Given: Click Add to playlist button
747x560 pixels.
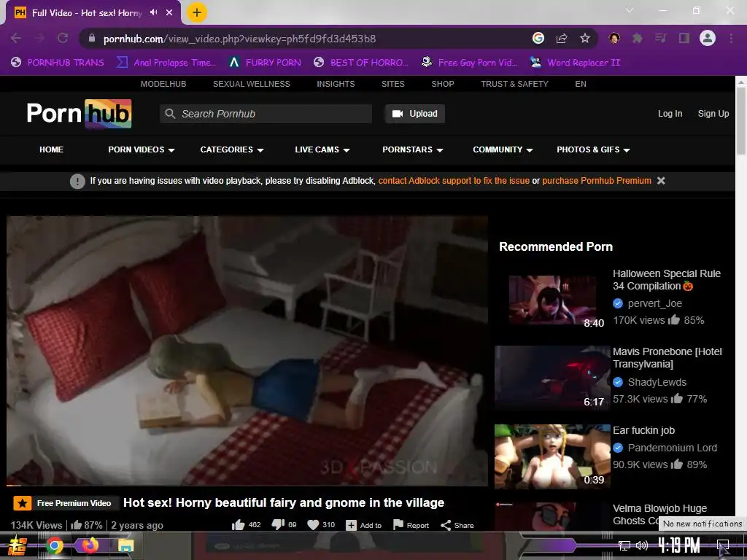Looking at the screenshot, I should pos(363,525).
